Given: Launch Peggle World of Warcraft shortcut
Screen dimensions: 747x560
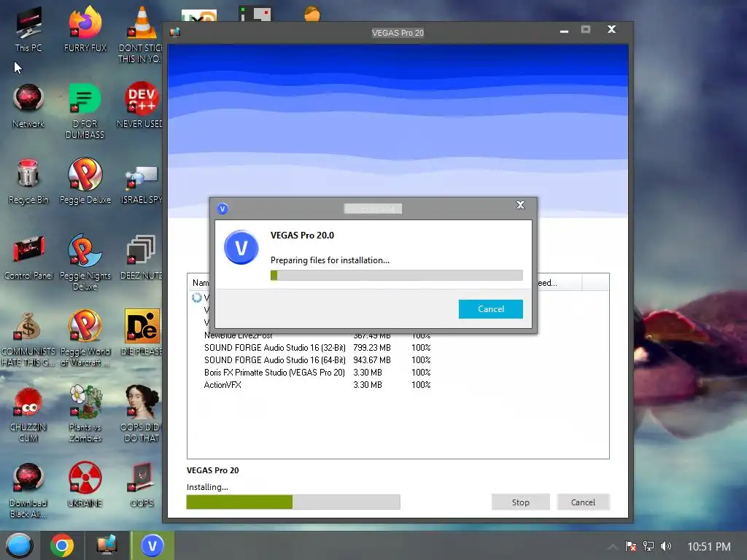Looking at the screenshot, I should click(85, 338).
